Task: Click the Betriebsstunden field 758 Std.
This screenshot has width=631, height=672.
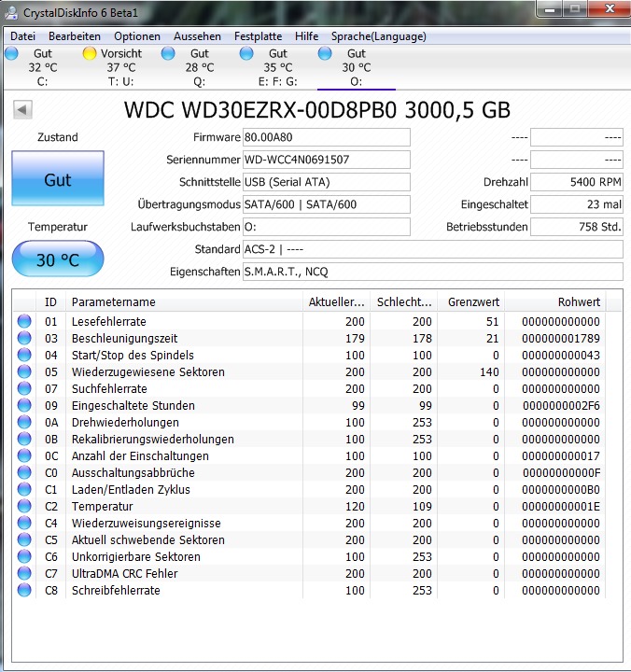Action: click(577, 226)
